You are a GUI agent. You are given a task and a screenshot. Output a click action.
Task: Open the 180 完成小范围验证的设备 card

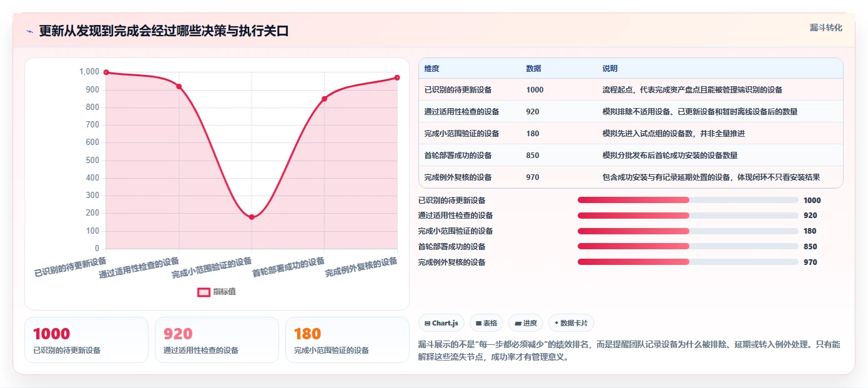[x=347, y=340]
